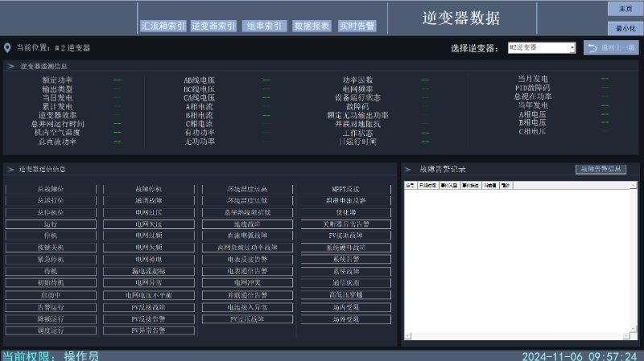Click the arrow icon beside 逆变器遥信信息
644x361 pixels.
(x=10, y=170)
